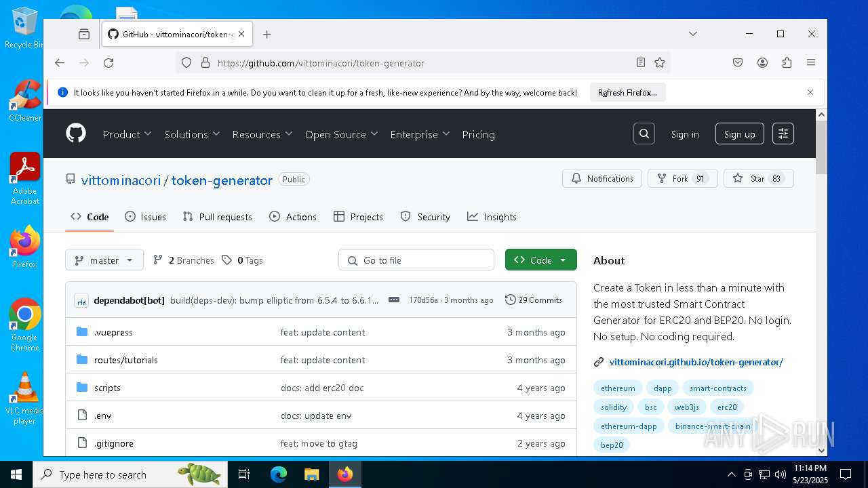Viewport: 868px width, 488px height.
Task: Open Google Chrome desktop shortcut
Action: click(x=25, y=325)
